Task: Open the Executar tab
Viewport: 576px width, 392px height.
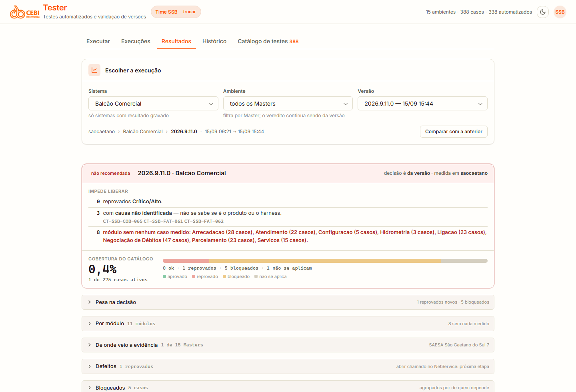Action: [x=98, y=41]
